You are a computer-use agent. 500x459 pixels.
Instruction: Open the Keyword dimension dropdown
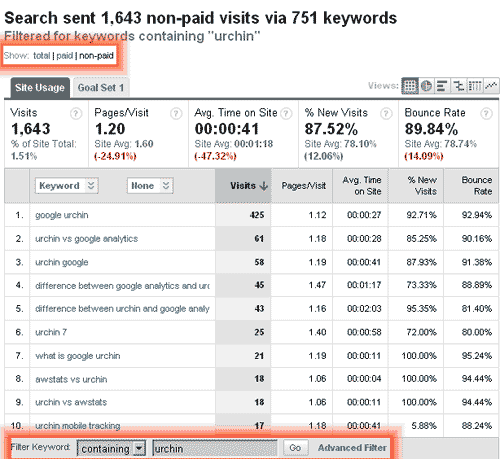click(x=67, y=186)
